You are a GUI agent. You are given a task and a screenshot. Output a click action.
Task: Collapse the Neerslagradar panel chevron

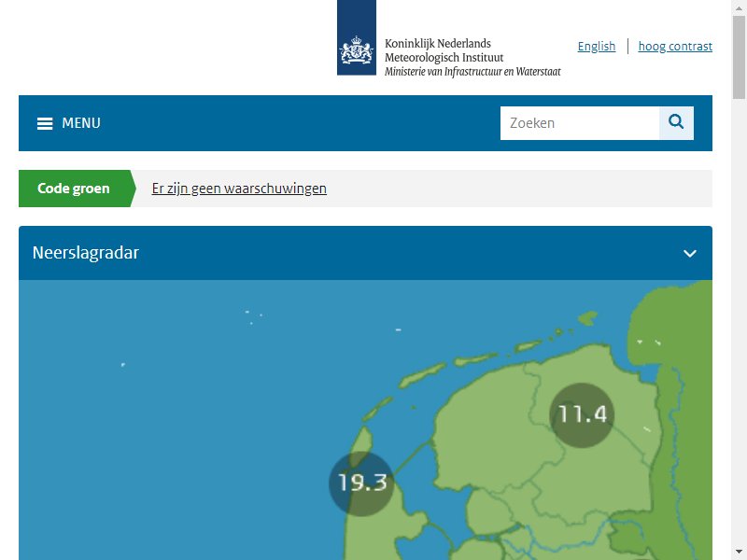689,253
